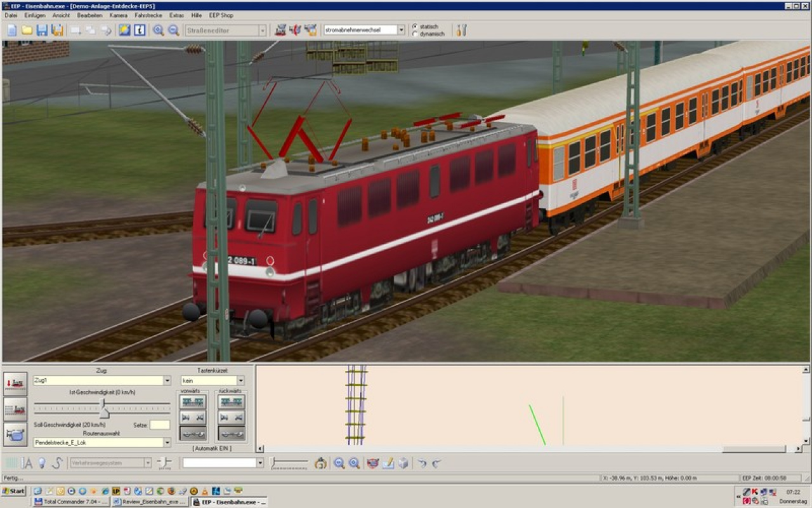Open the Kamera menu

click(118, 15)
